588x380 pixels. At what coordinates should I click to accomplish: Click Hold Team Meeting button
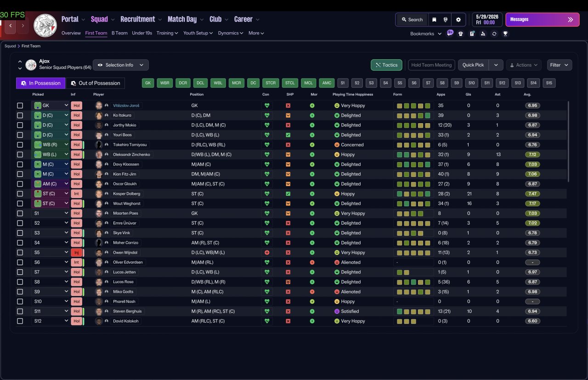[431, 65]
